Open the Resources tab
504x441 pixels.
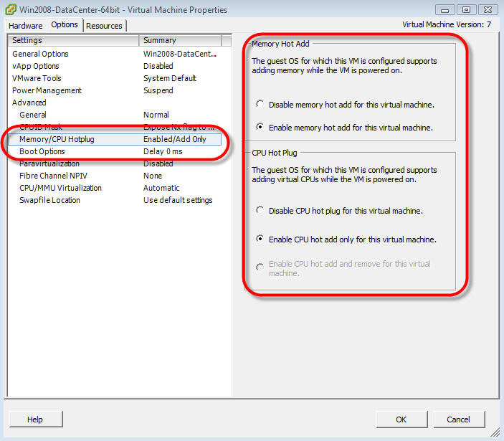click(x=104, y=26)
